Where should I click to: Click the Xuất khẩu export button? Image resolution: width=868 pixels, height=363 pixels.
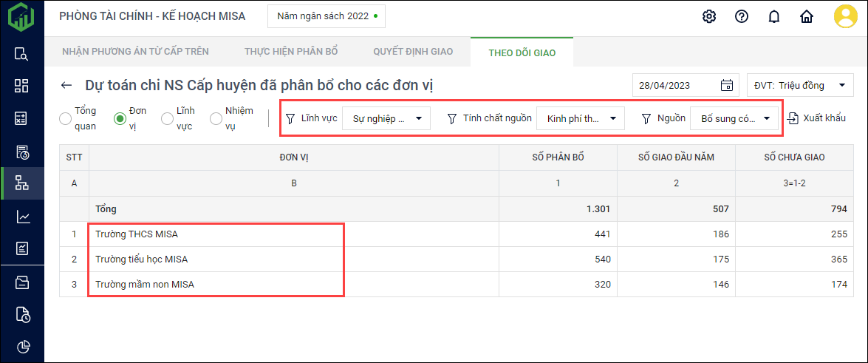point(816,118)
